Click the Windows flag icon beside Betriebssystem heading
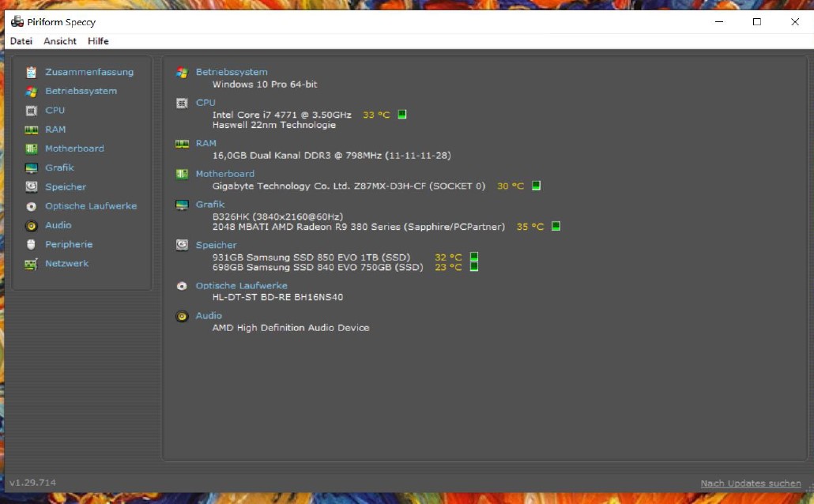 182,73
